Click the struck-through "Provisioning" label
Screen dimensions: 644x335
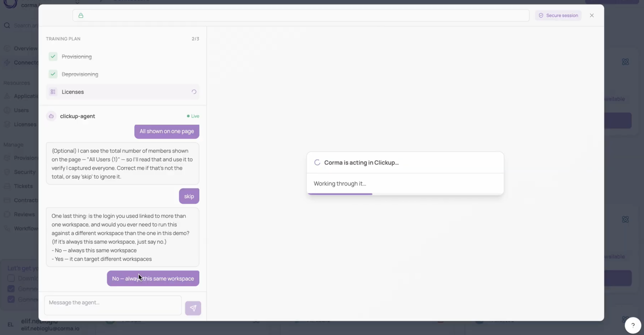tap(77, 57)
